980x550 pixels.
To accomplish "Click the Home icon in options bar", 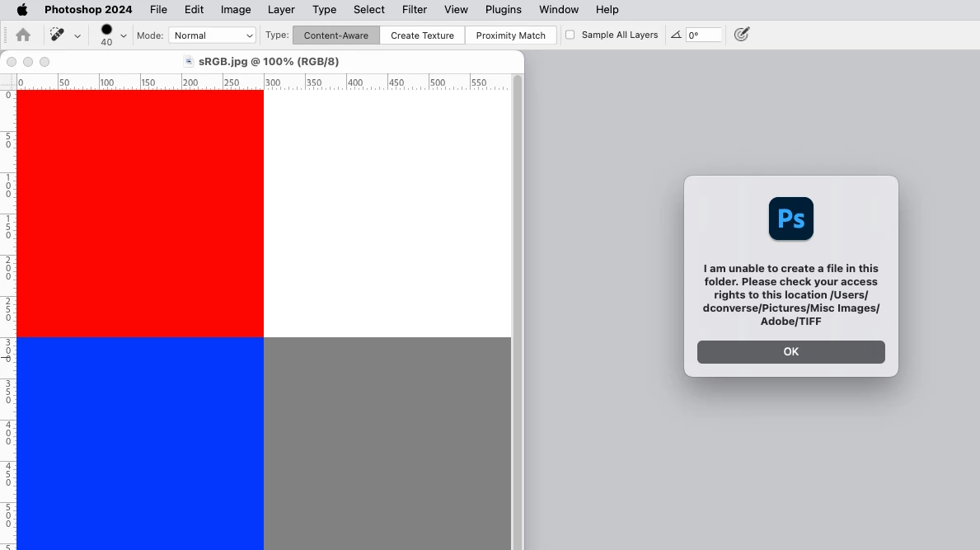I will point(23,35).
